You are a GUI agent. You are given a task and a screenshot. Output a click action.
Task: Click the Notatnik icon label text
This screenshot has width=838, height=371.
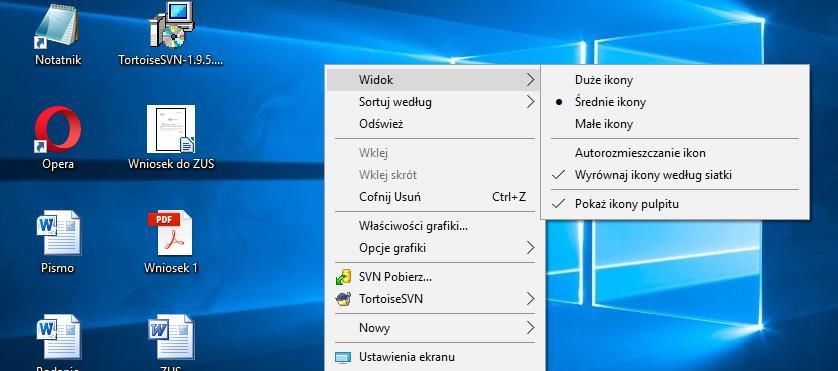[58, 60]
